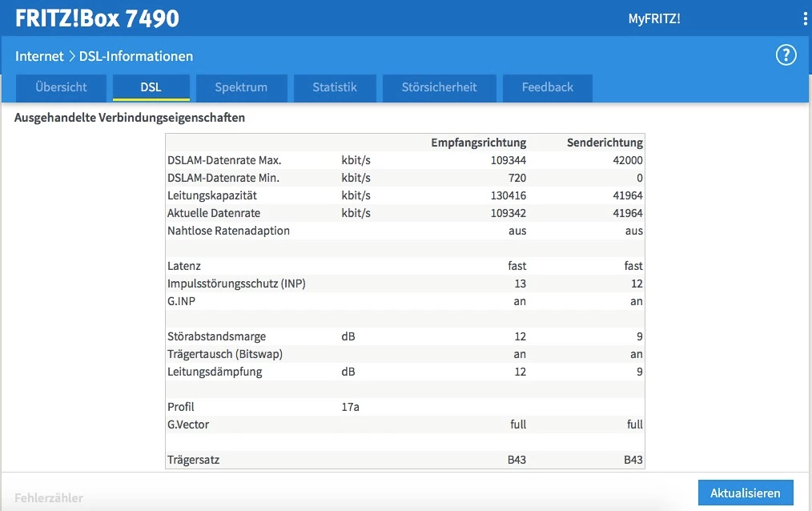Click the value 720
The height and width of the screenshot is (511, 812).
(x=517, y=178)
